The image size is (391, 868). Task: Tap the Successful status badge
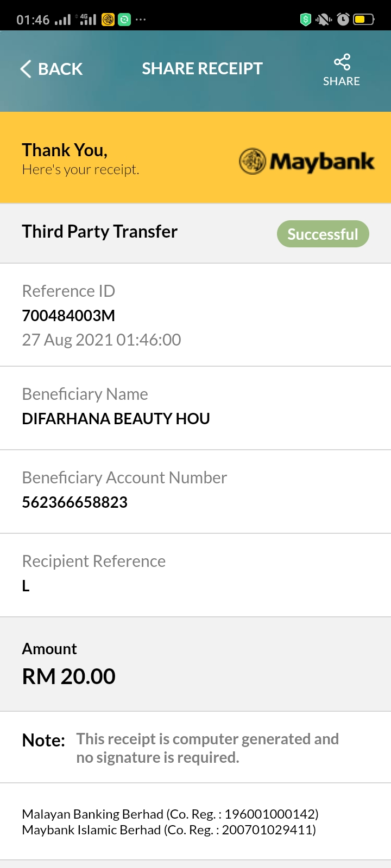coord(323,234)
